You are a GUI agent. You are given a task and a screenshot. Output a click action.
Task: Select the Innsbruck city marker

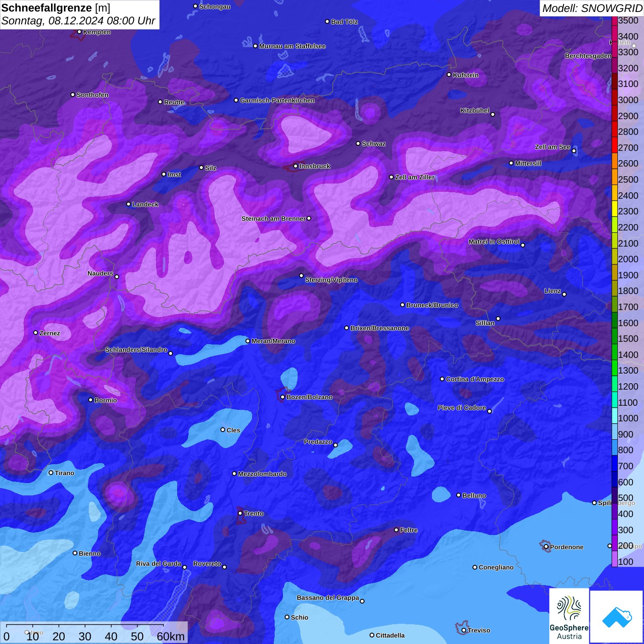(x=295, y=166)
